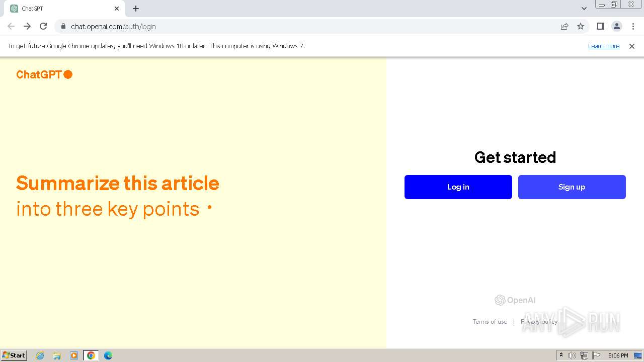The image size is (644, 362).
Task: Bookmark this tab with the star icon
Action: pos(581,26)
